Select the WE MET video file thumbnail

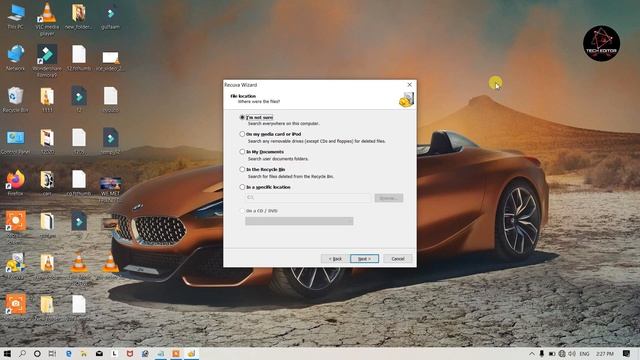tap(110, 189)
